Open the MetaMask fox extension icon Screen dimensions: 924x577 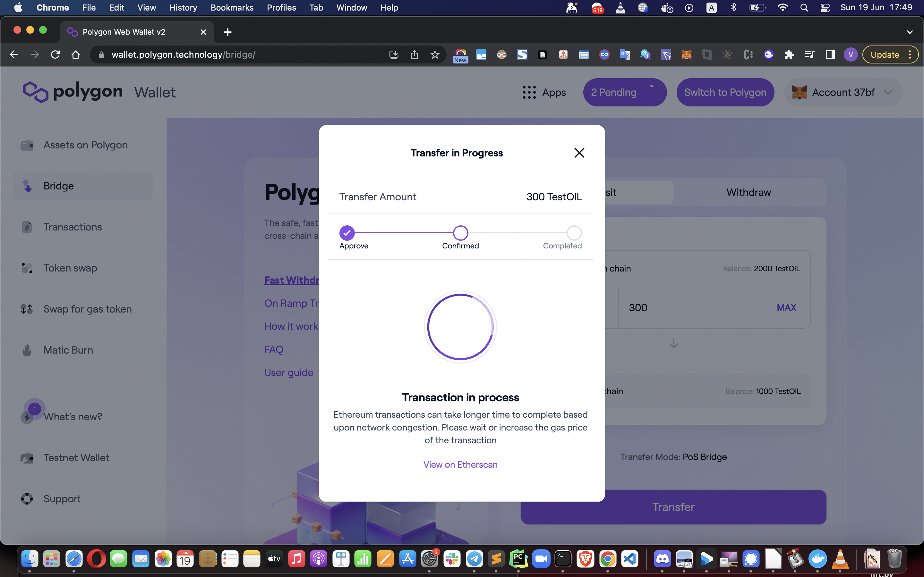pyautogui.click(x=686, y=54)
